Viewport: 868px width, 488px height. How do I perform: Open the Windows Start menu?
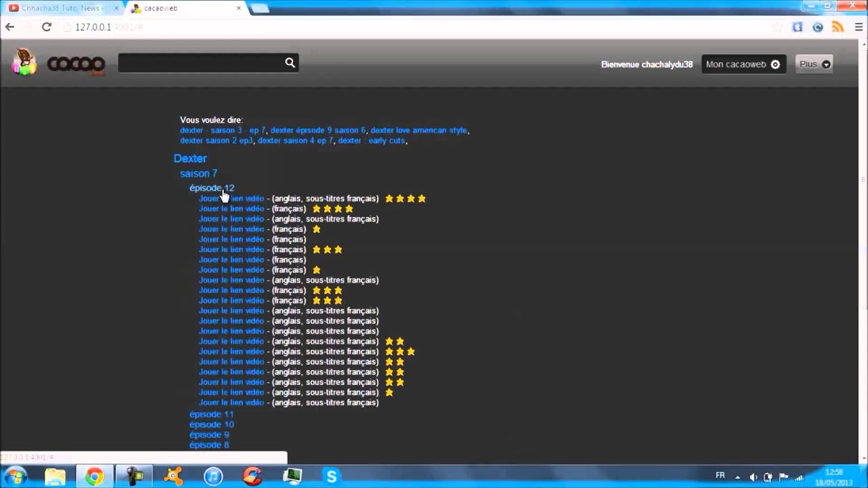15,476
